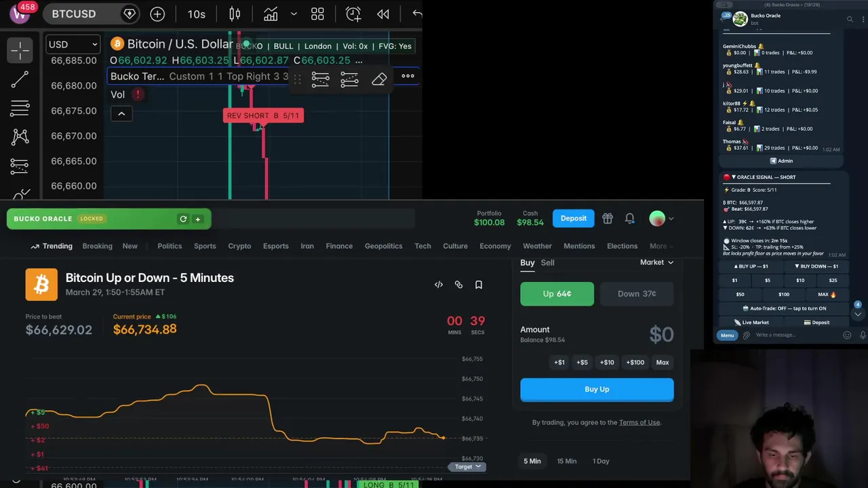Copy the market link icon
The height and width of the screenshot is (488, 868).
[x=458, y=285]
